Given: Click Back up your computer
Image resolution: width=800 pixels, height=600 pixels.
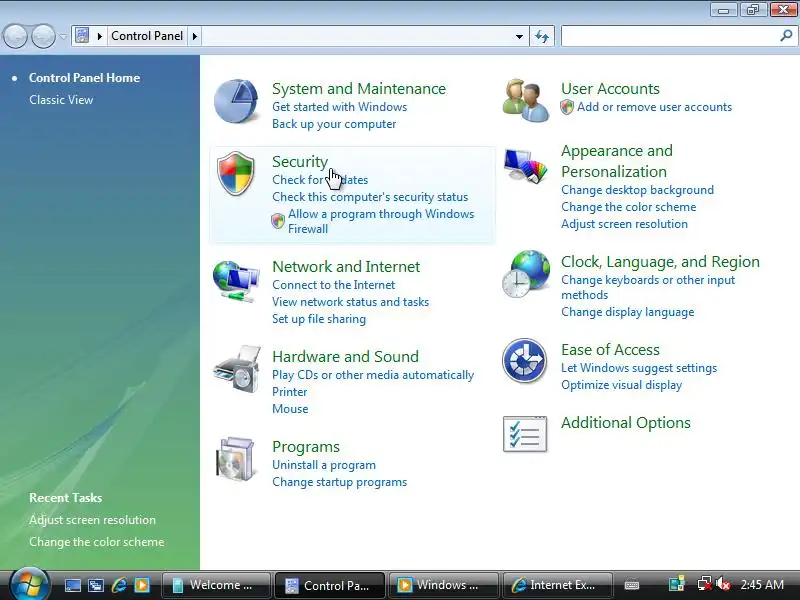Looking at the screenshot, I should 334,124.
